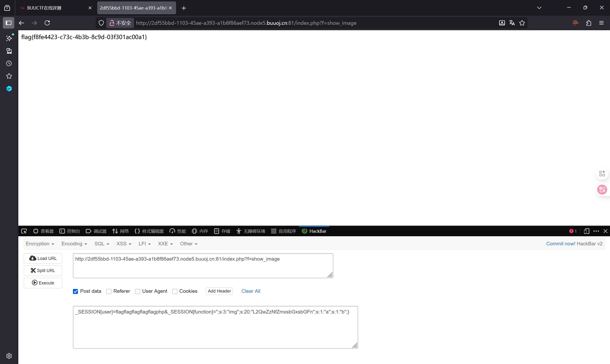Click into the post data text area
The width and height of the screenshot is (610, 364).
click(x=215, y=329)
